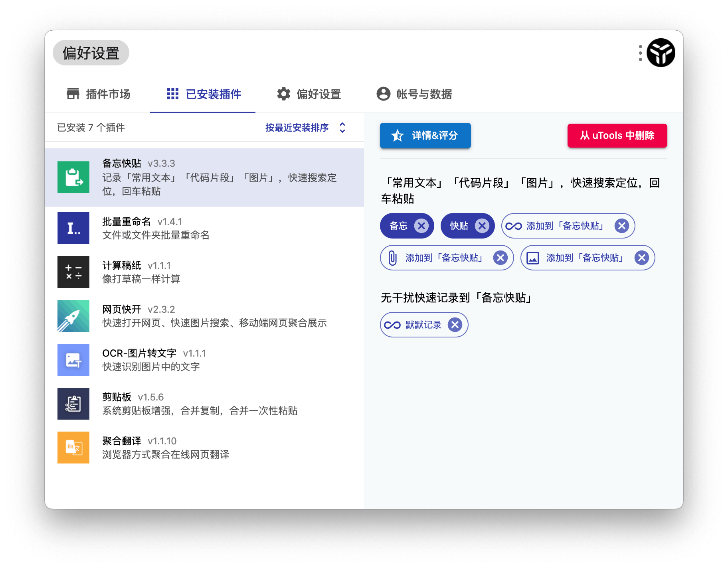This screenshot has width=728, height=568.
Task: Remove the 默默记录 command chip
Action: (455, 325)
